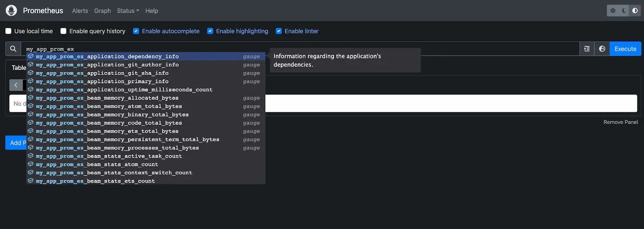Click the cube icon beside application_dependency_info
Image resolution: width=644 pixels, height=229 pixels.
(x=31, y=56)
